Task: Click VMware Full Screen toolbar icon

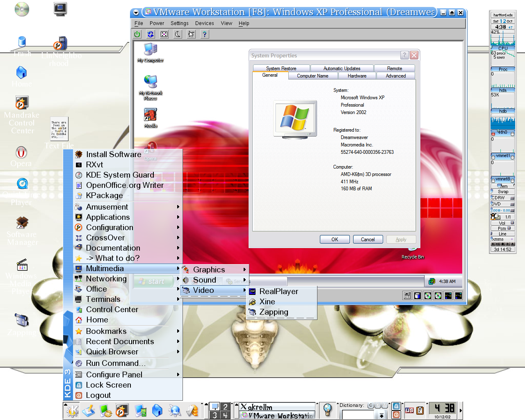Action: click(x=164, y=34)
